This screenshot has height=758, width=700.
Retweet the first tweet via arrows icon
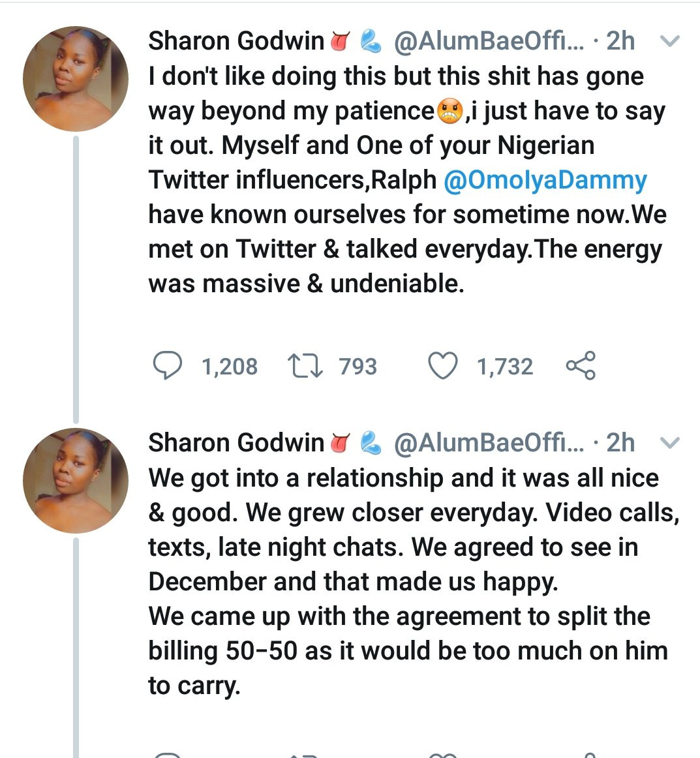point(305,366)
